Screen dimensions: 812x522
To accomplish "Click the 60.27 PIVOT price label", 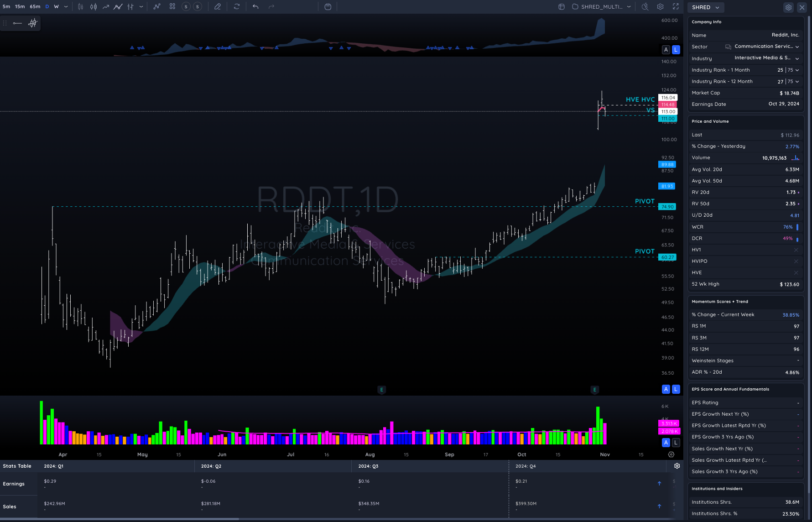I will point(667,257).
